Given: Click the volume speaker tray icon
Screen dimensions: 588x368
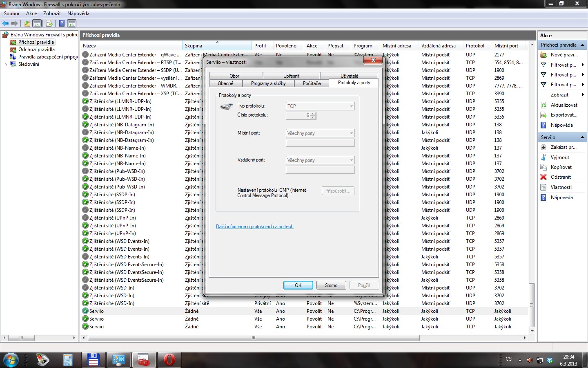Looking at the screenshot, I should pos(530,360).
